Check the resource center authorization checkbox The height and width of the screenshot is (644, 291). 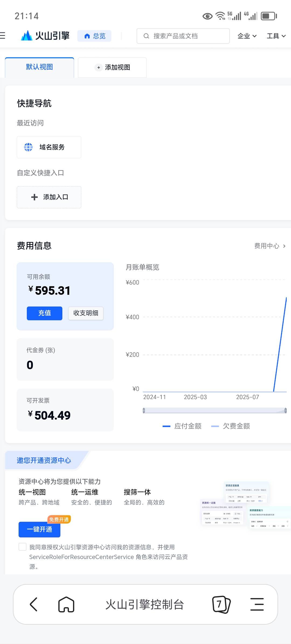tap(23, 547)
